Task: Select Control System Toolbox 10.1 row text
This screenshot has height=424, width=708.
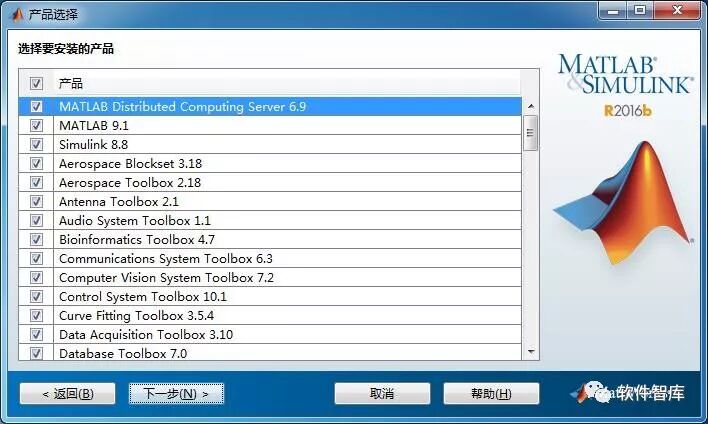Action: [143, 297]
